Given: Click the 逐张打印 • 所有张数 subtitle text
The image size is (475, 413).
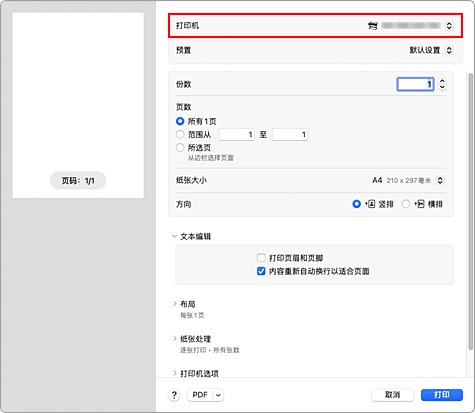Looking at the screenshot, I should click(x=210, y=350).
